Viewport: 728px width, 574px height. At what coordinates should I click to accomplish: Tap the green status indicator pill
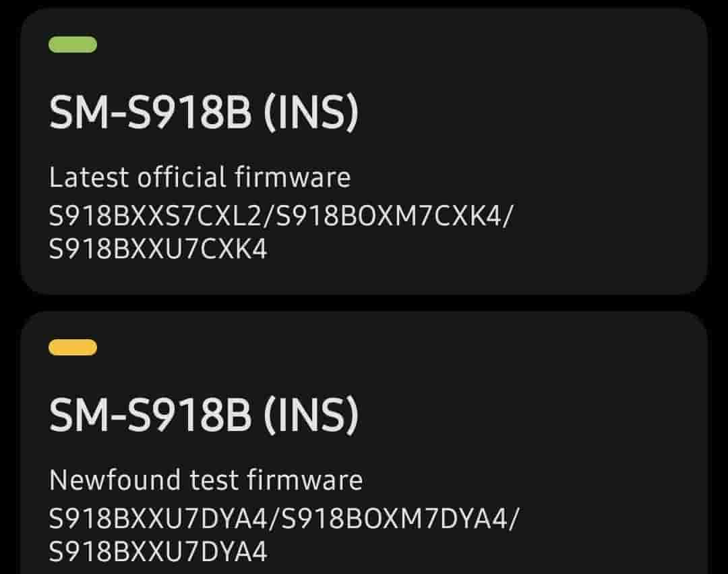(x=73, y=45)
